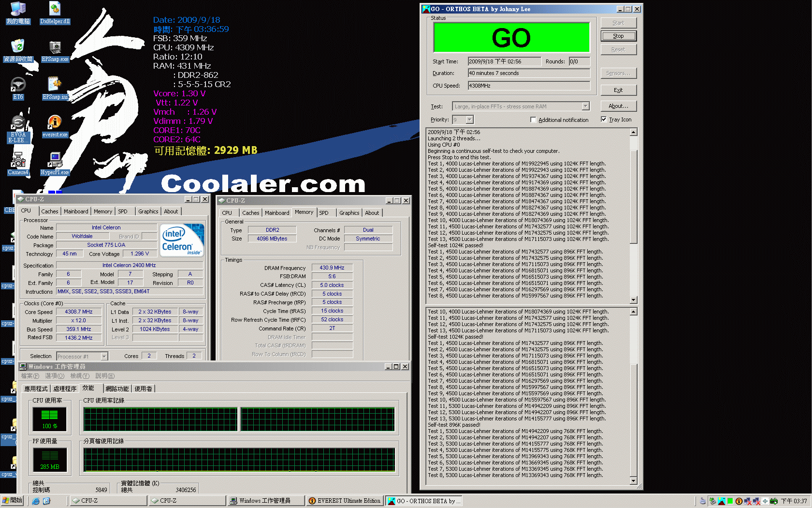Launch Internet Explorer from quick launch

coord(36,501)
